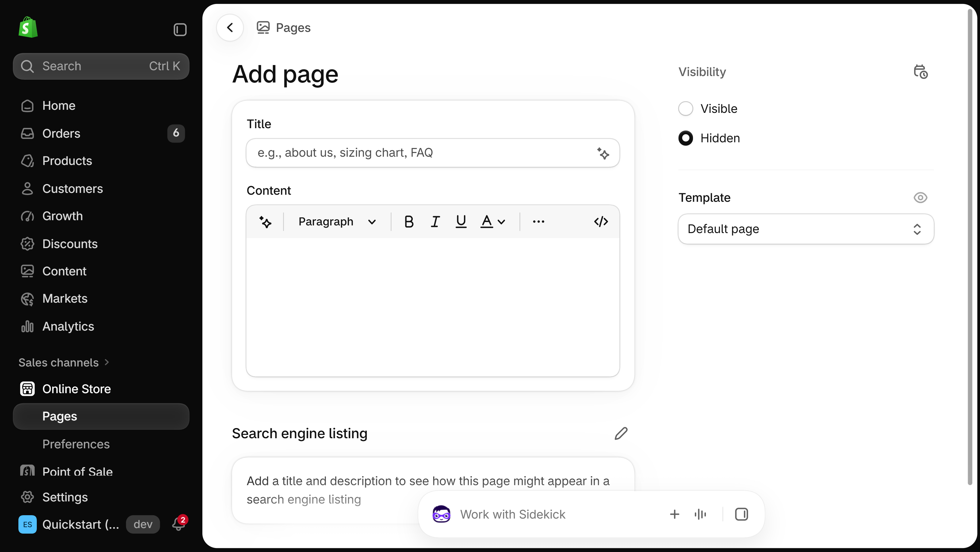Open the schedule visibility calendar icon
The width and height of the screenshot is (980, 552).
click(x=921, y=72)
